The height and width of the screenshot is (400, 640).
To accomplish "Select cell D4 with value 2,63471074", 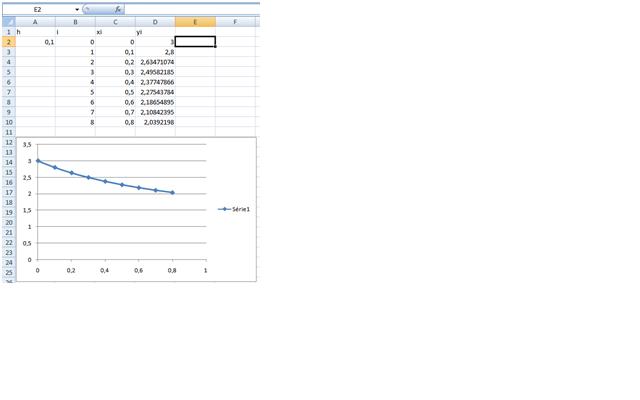I will (155, 62).
